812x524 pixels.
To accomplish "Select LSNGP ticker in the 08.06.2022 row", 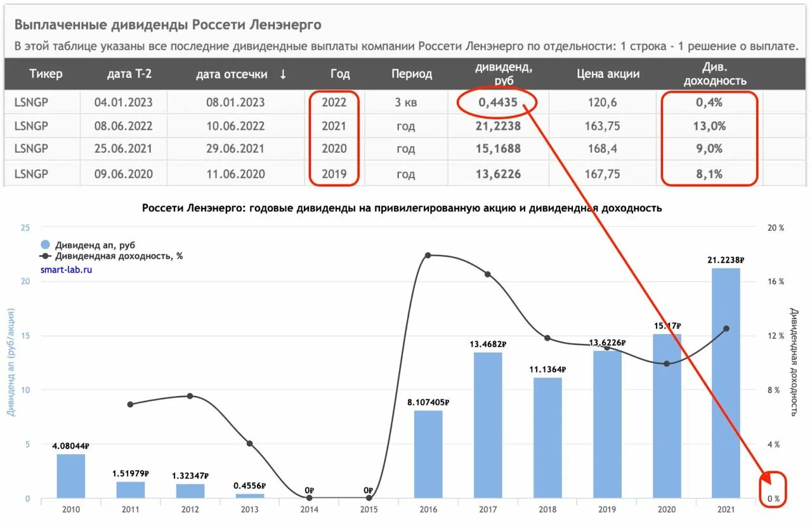I will pyautogui.click(x=31, y=126).
